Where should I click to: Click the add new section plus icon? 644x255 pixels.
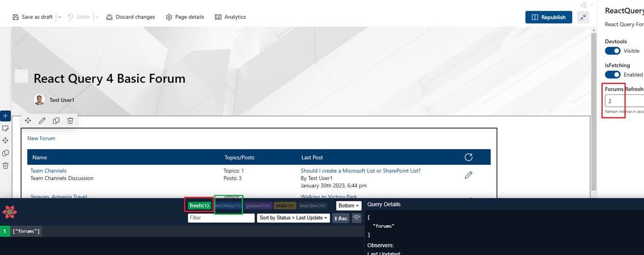point(5,116)
